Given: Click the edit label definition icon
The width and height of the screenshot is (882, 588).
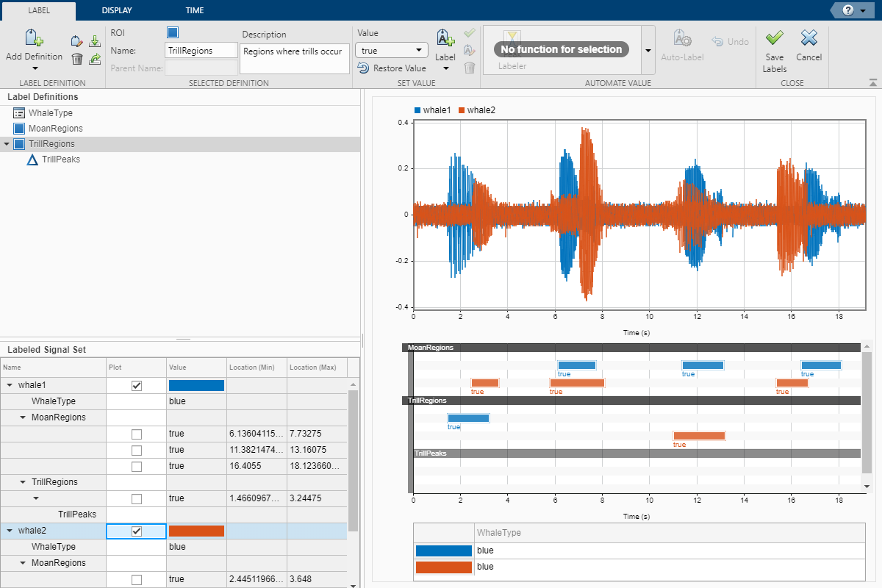Looking at the screenshot, I should click(x=76, y=41).
